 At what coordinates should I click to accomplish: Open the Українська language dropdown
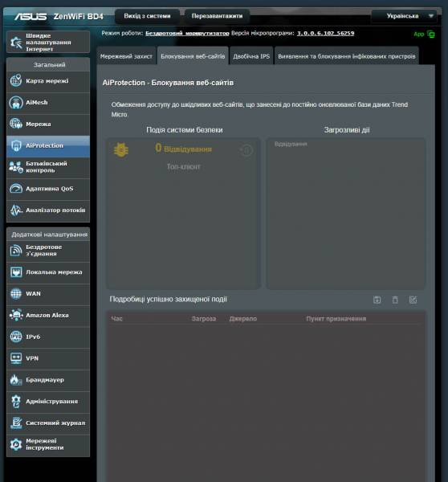404,16
